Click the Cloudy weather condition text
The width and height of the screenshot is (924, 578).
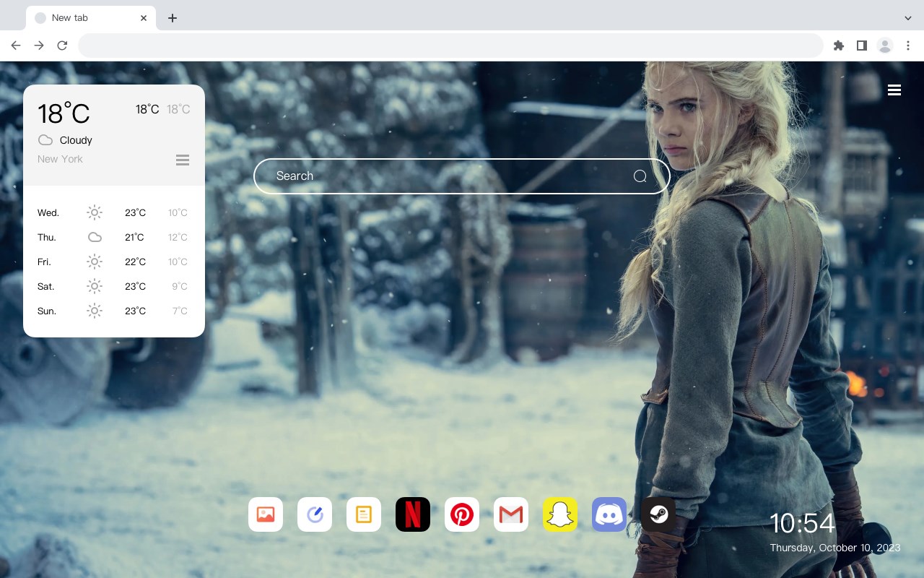76,140
